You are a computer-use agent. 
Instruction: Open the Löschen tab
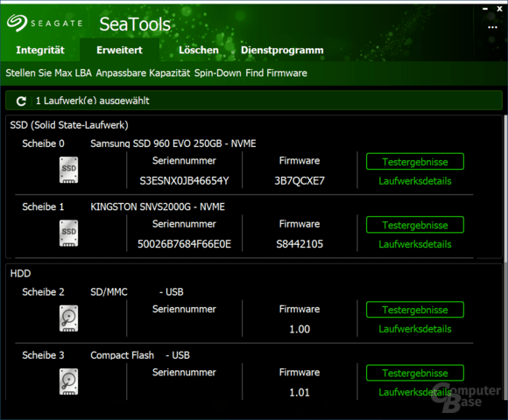pyautogui.click(x=199, y=50)
